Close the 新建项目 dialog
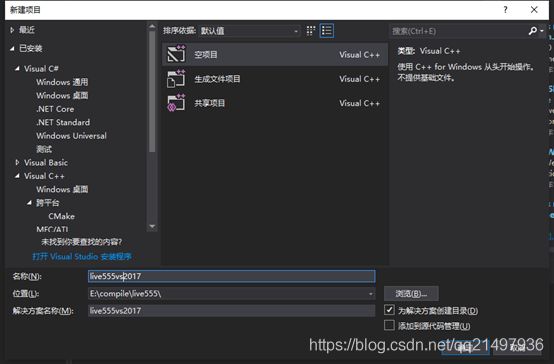The width and height of the screenshot is (554, 364). click(x=534, y=10)
